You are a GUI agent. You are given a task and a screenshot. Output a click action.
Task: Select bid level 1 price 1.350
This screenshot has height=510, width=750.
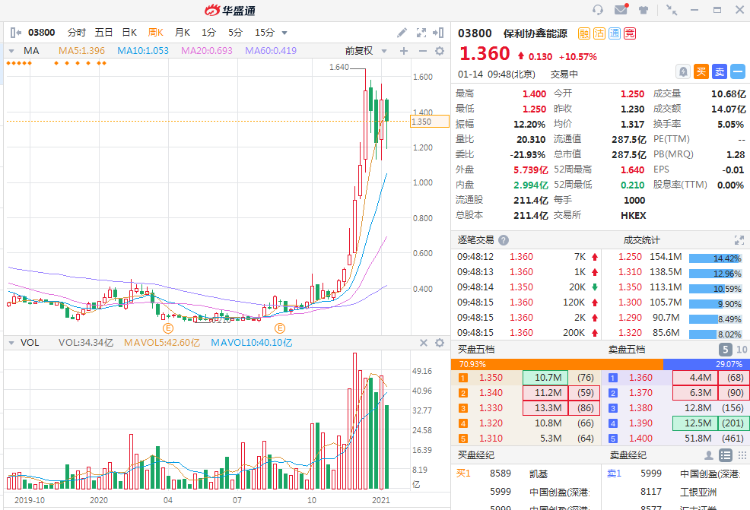tap(491, 377)
